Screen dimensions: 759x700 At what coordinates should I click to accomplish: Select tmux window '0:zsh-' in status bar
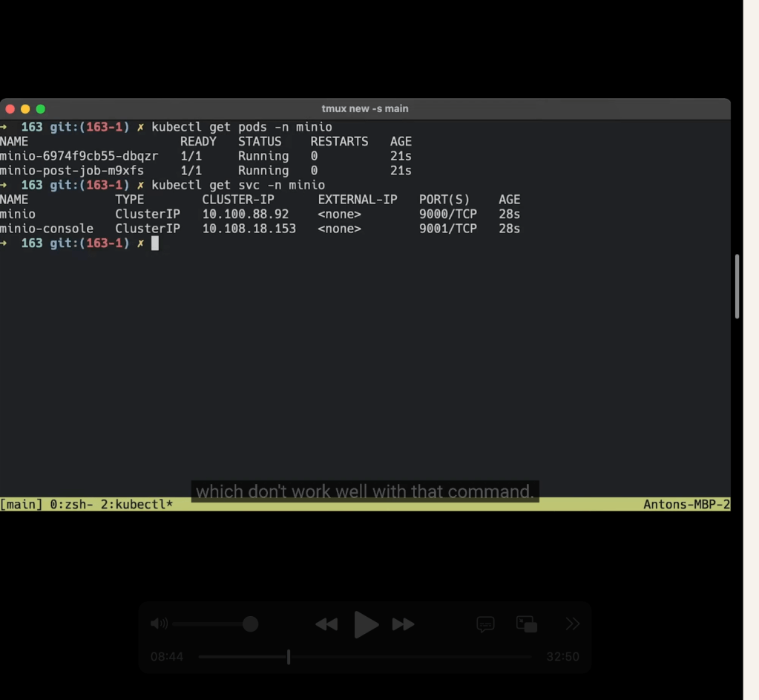point(72,504)
